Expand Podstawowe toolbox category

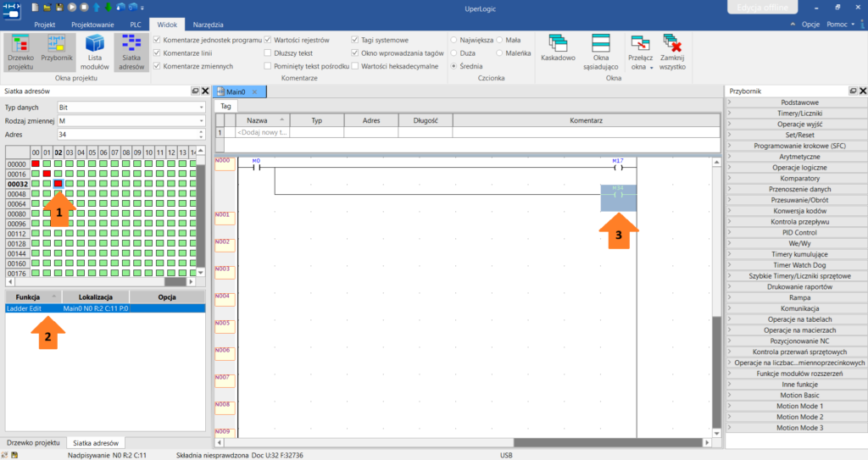pyautogui.click(x=796, y=103)
